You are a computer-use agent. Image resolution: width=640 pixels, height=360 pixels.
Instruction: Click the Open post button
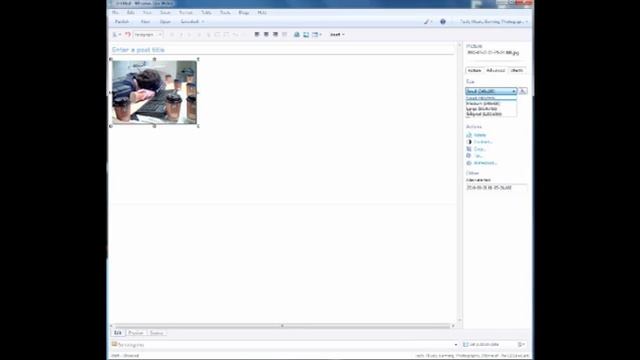(165, 22)
